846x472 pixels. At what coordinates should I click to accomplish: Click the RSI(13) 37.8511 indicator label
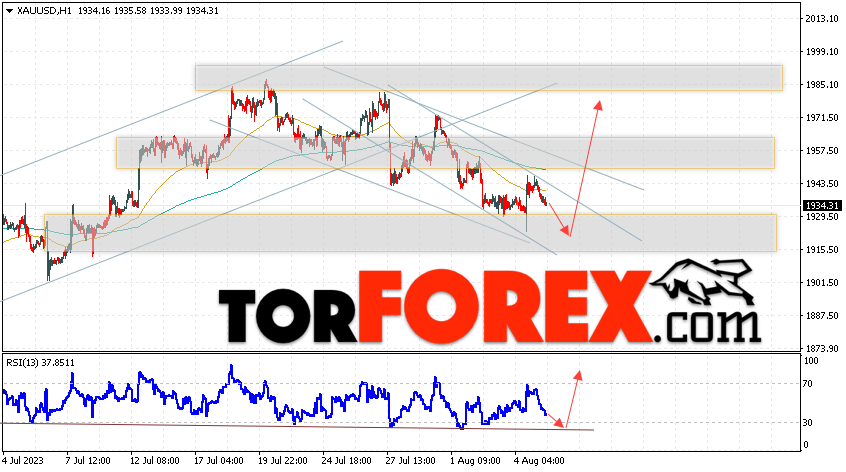40,362
